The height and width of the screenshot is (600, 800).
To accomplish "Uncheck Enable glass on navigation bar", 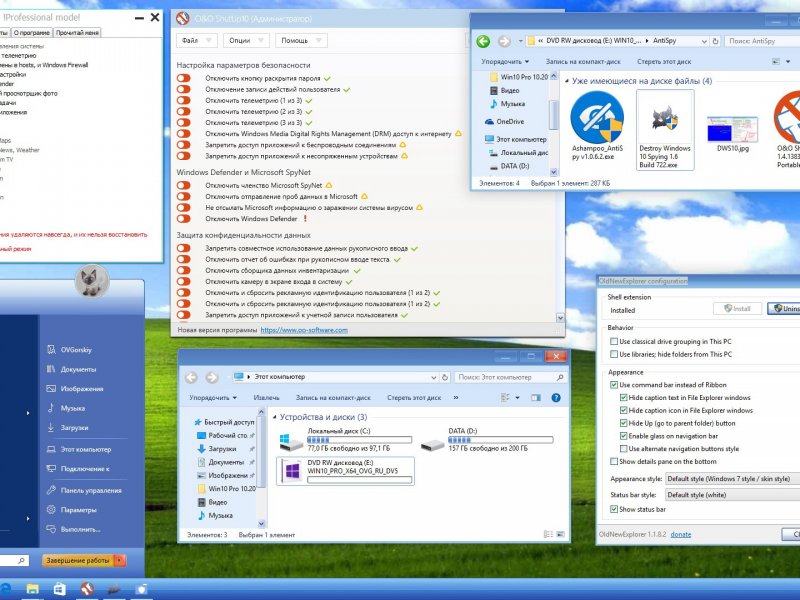I will click(x=623, y=436).
